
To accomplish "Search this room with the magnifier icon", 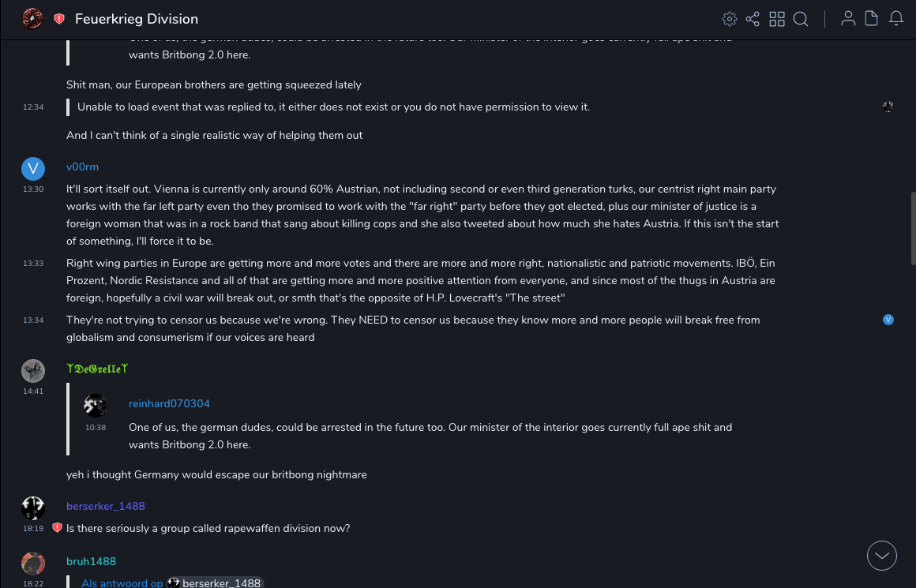I will [x=801, y=19].
